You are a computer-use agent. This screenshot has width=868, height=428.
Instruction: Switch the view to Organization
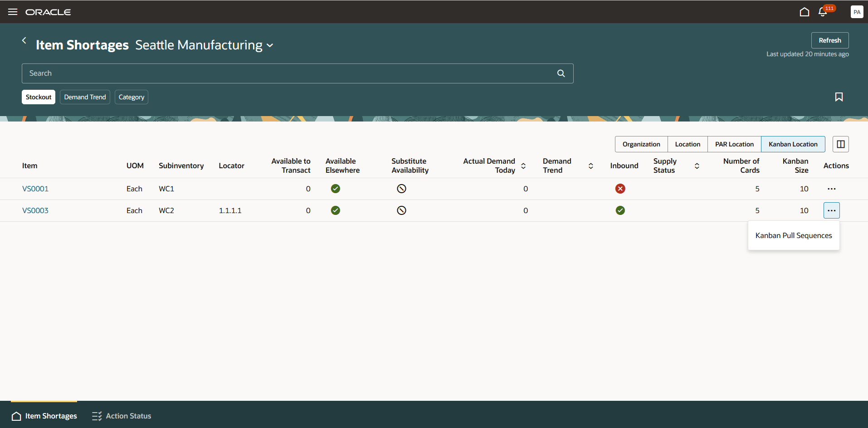641,144
